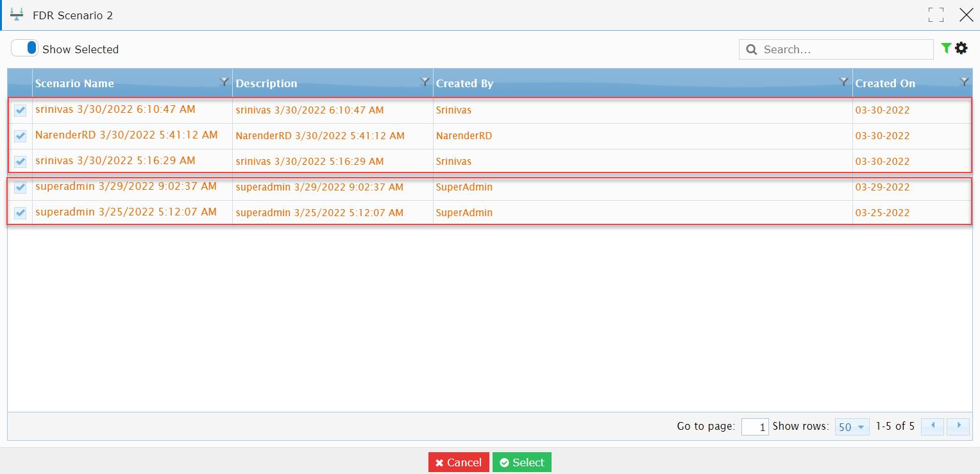Viewport: 980px width, 474px height.
Task: Open the Show rows 50 dropdown
Action: [852, 427]
